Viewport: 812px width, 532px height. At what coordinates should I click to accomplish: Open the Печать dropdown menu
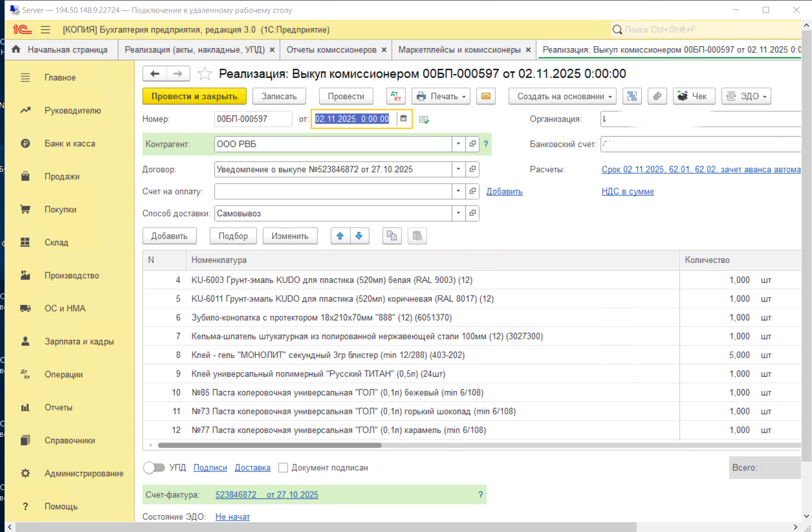click(x=441, y=96)
